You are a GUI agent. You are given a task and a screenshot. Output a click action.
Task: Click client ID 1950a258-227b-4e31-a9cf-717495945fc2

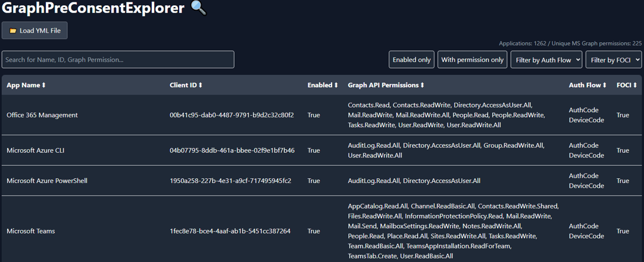[230, 181]
